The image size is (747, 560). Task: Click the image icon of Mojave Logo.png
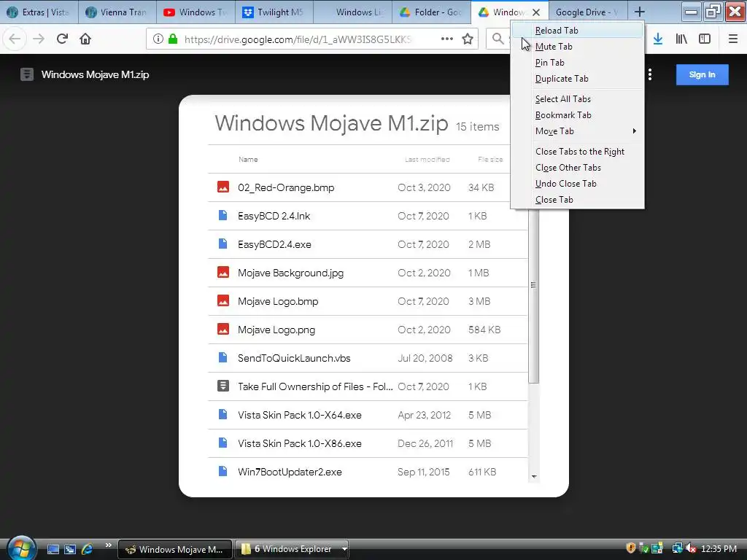click(x=223, y=329)
